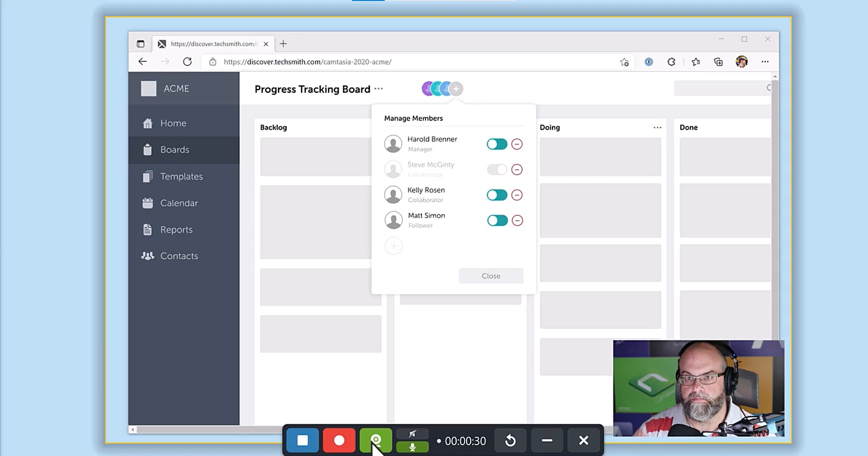Remove Steve McGinty from the board
Image resolution: width=868 pixels, height=456 pixels.
517,170
